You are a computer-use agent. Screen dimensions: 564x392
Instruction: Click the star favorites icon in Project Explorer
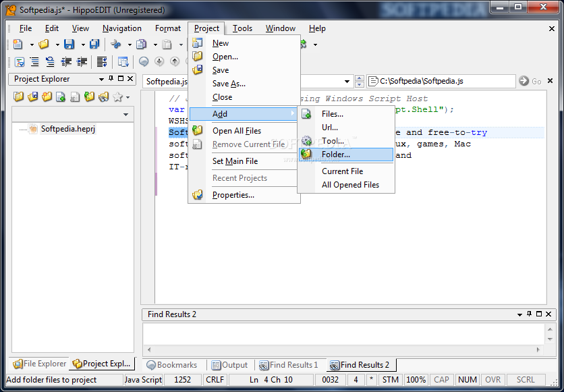(117, 96)
